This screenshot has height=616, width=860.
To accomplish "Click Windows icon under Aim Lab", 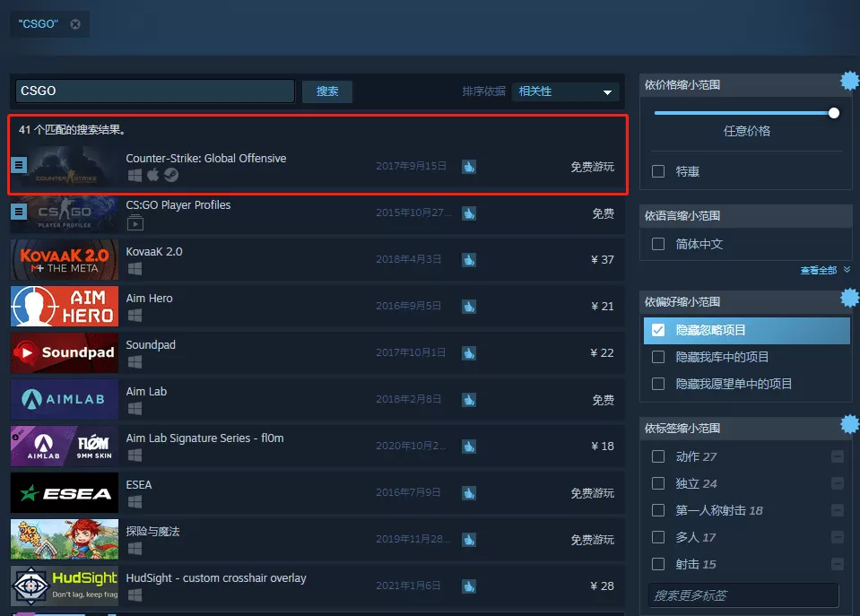I will tap(135, 409).
